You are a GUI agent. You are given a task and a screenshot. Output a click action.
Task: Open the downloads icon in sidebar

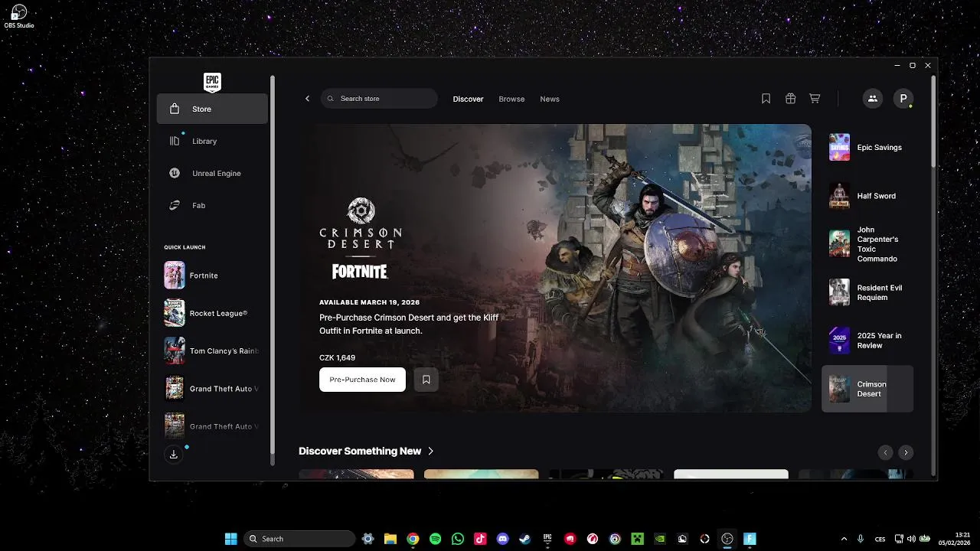[x=174, y=455]
